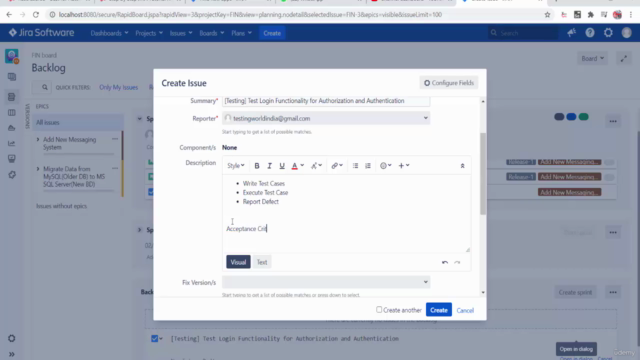640x360 pixels.
Task: Open the insert more (plus) menu
Action: [404, 166]
